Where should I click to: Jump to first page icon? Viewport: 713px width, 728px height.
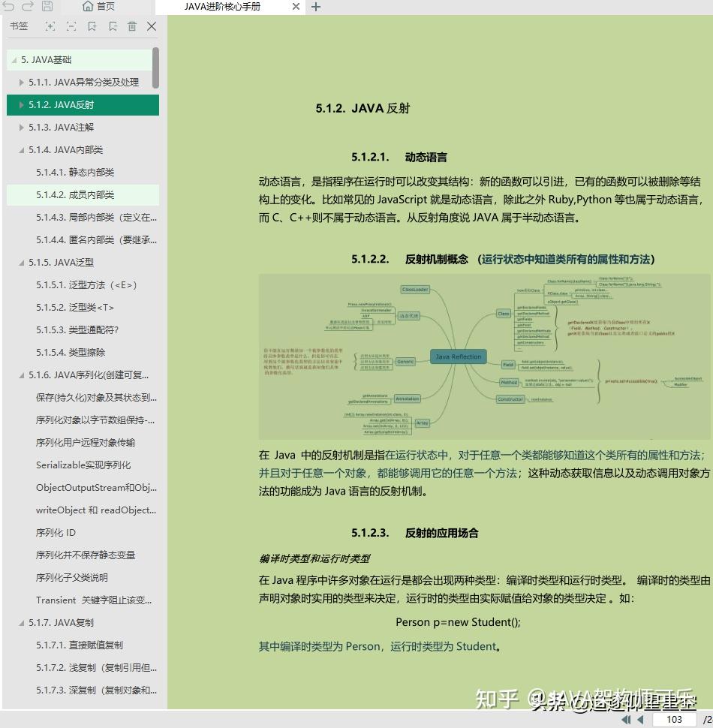(x=626, y=720)
